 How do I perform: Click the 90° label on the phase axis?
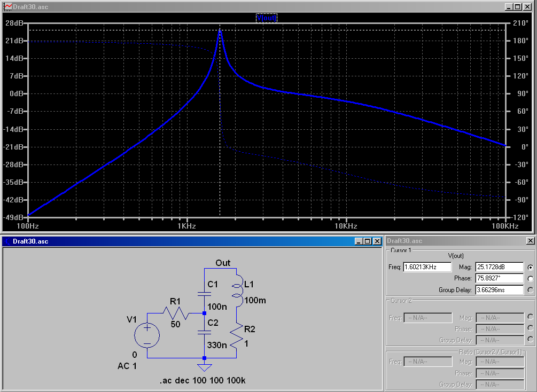pyautogui.click(x=522, y=93)
